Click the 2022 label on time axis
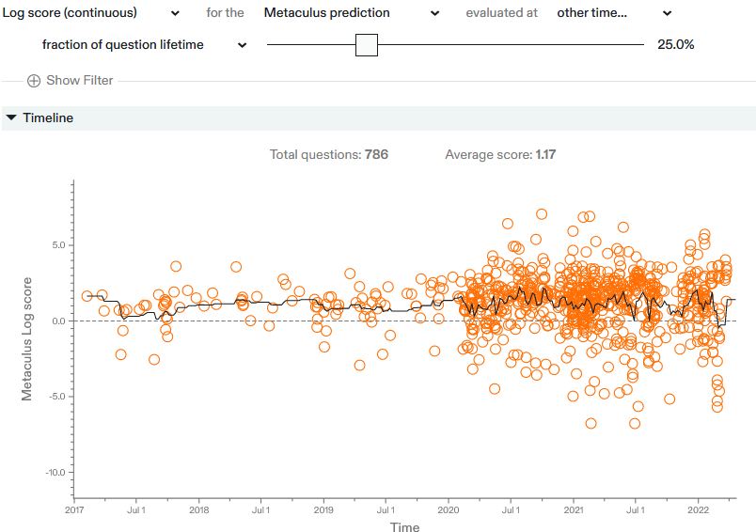The height and width of the screenshot is (532, 756). pos(698,509)
